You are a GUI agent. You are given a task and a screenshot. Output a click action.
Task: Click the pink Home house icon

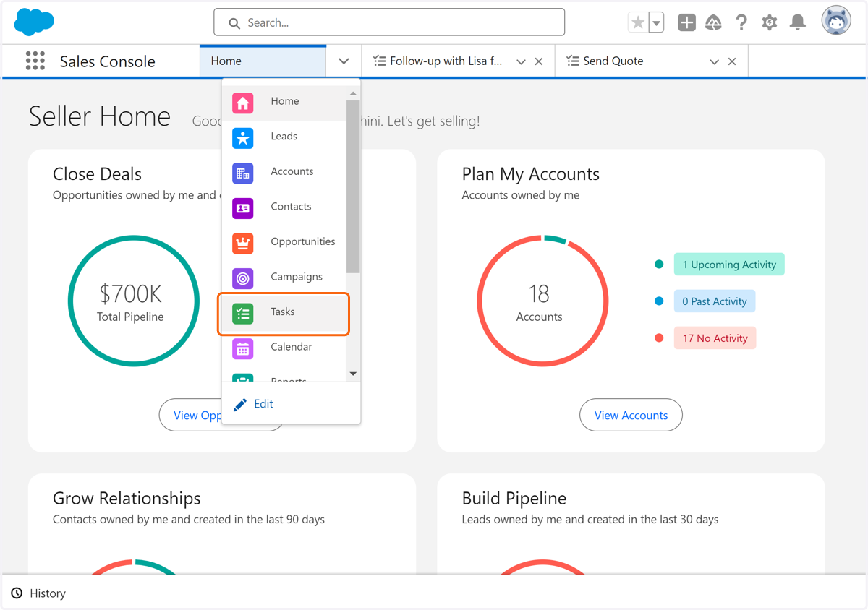pos(243,103)
